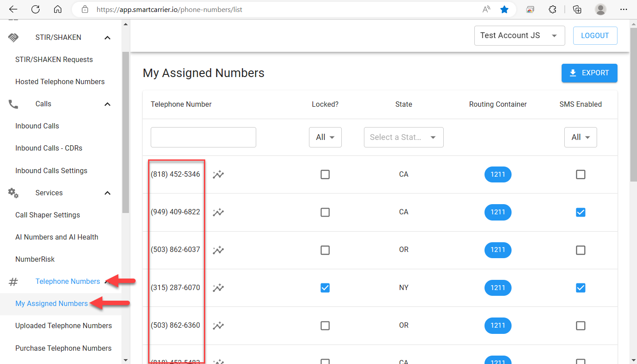Click routing container 1211 for (818) 452-5346
This screenshot has width=637, height=364.
(498, 174)
